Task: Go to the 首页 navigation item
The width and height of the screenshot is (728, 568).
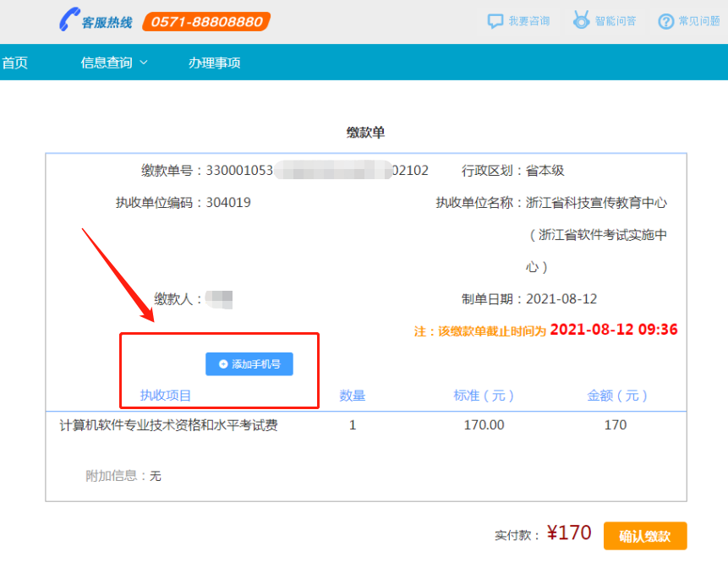Action: (14, 63)
